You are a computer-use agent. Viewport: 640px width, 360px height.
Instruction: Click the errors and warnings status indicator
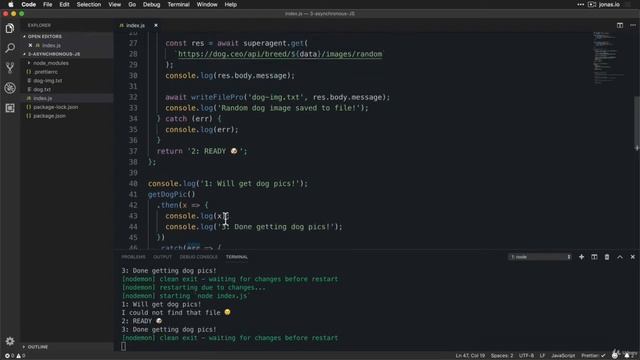coord(15,356)
